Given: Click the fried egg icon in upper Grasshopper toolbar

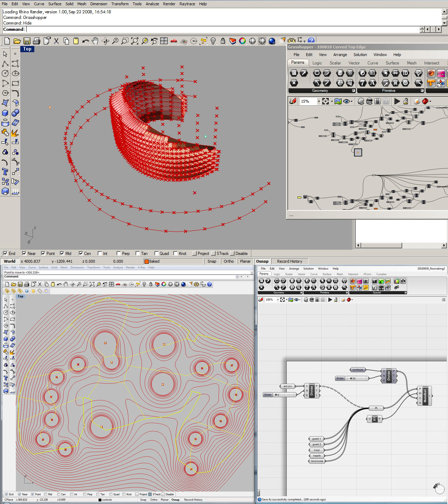Looking at the screenshot, I should pos(416,101).
